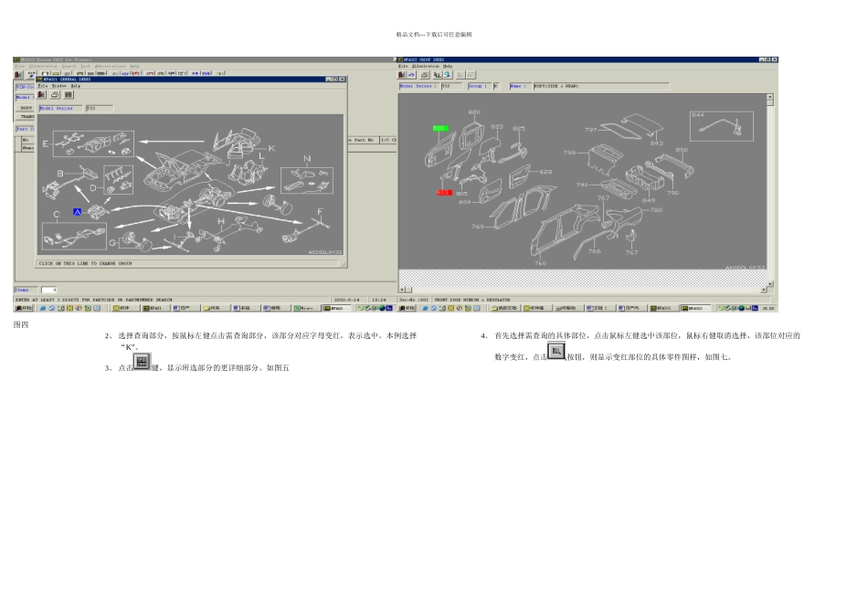Click the Group field showing K
The width and height of the screenshot is (868, 614).
496,86
